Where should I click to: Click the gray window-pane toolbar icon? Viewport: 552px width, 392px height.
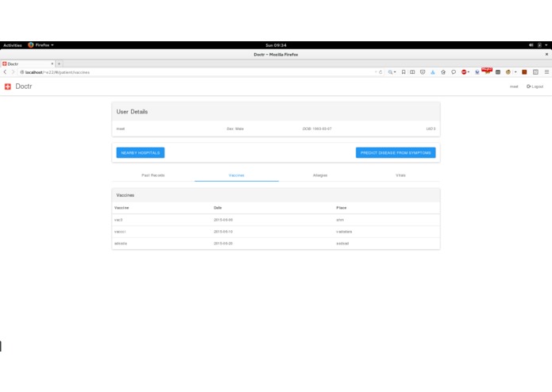pyautogui.click(x=535, y=72)
